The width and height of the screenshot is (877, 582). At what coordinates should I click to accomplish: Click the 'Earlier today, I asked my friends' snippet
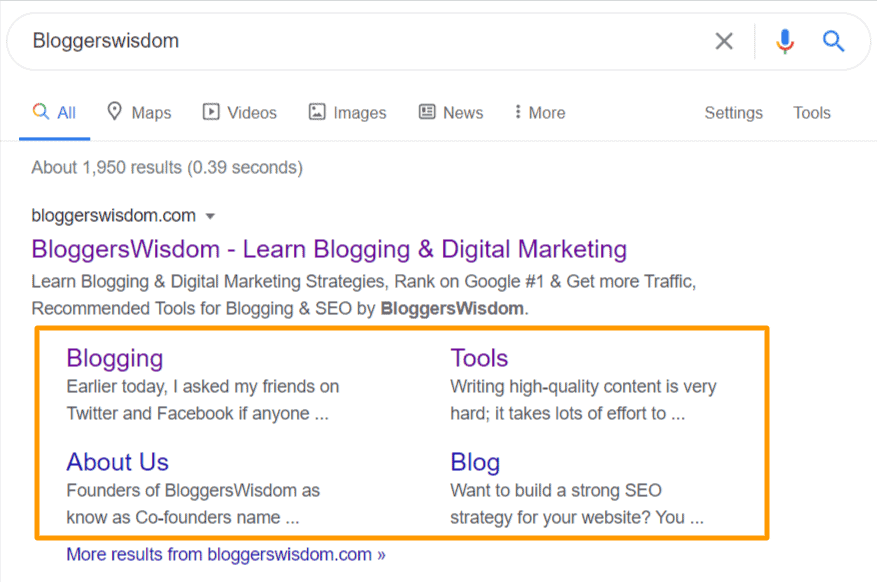pos(202,400)
